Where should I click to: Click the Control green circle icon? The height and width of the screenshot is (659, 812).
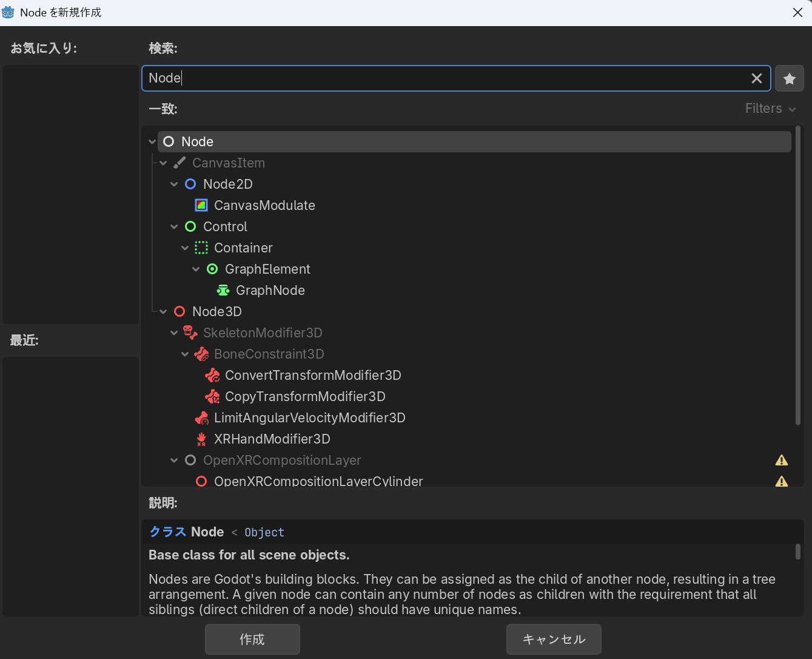[190, 226]
